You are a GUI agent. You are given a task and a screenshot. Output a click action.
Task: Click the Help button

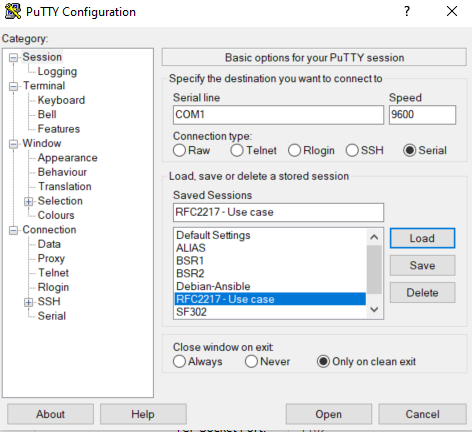(143, 414)
